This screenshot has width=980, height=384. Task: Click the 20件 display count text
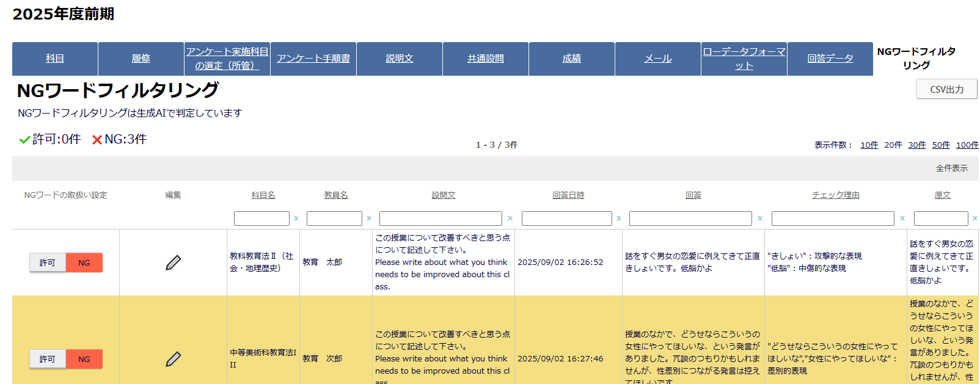(x=893, y=145)
